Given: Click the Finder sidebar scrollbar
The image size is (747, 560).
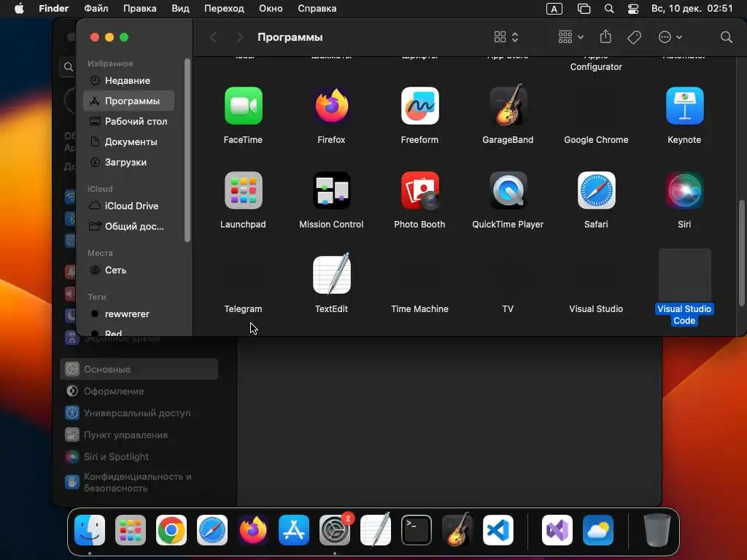Looking at the screenshot, I should 187,150.
